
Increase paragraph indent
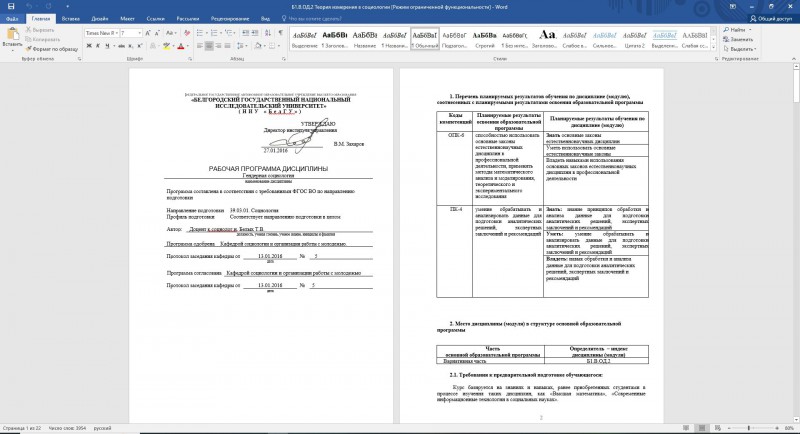(x=255, y=33)
